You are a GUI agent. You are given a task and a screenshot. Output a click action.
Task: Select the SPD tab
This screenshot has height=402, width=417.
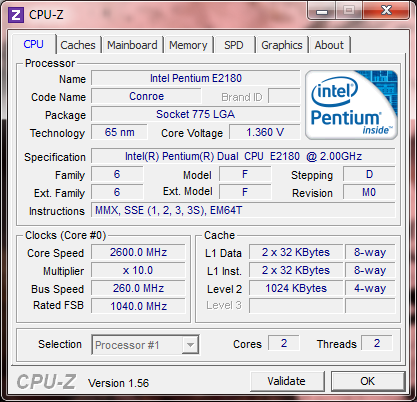(234, 45)
